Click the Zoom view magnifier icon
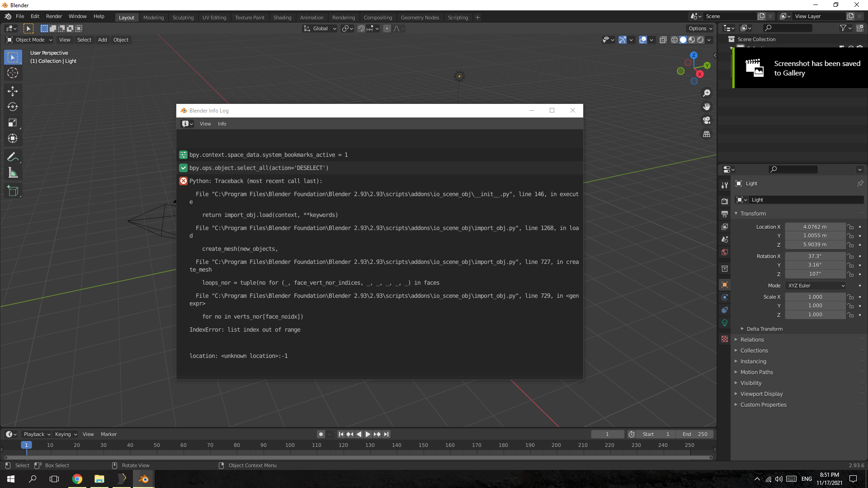The image size is (868, 488). pos(707,93)
